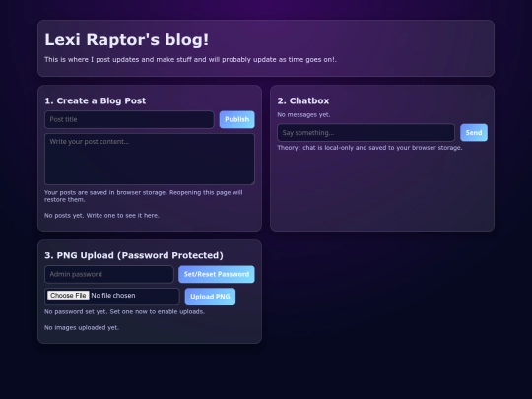Image resolution: width=532 pixels, height=399 pixels.
Task: Click 'No password set yet' notice
Action: tap(124, 311)
